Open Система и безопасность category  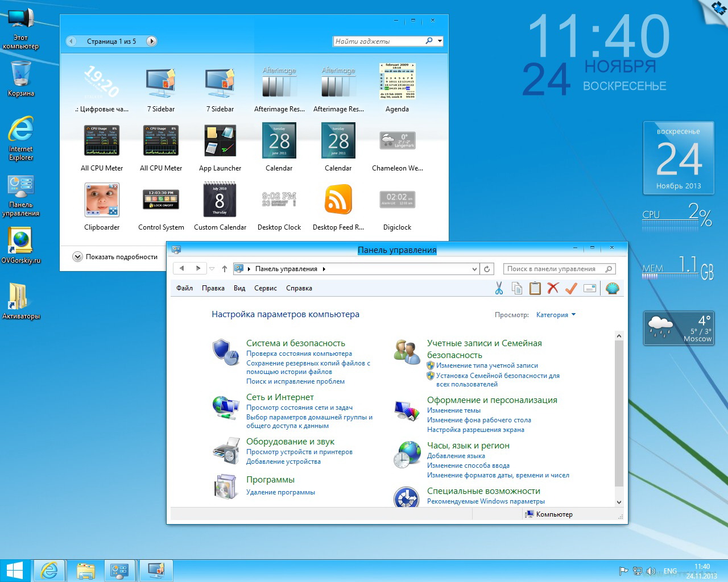coord(295,343)
